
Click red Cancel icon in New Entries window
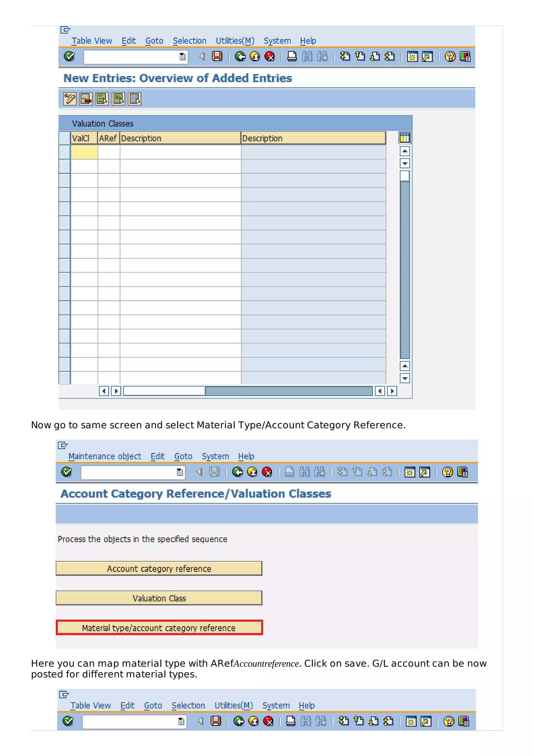(269, 57)
